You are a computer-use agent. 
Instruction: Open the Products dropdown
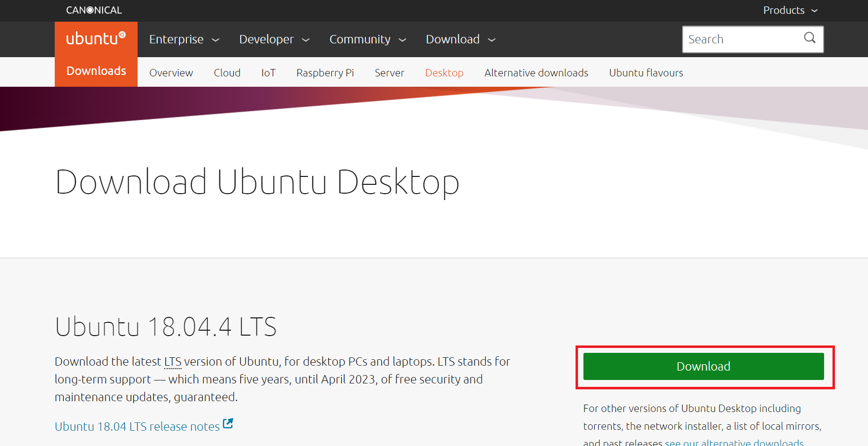(x=791, y=10)
